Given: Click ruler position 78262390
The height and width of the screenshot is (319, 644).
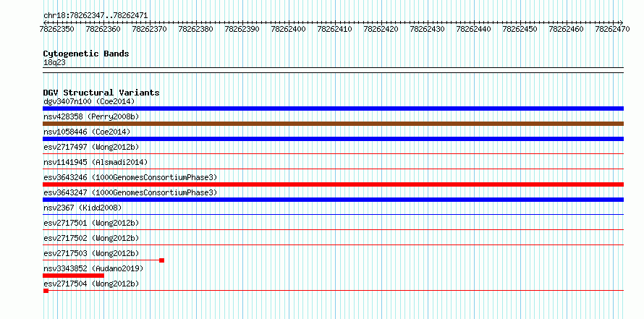Looking at the screenshot, I should pyautogui.click(x=242, y=29).
